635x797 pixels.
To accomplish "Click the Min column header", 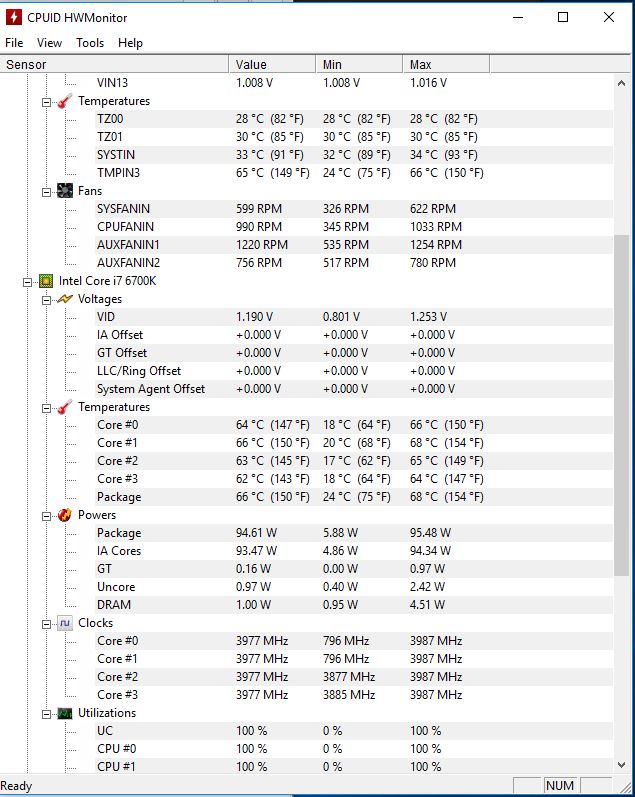I will [359, 65].
